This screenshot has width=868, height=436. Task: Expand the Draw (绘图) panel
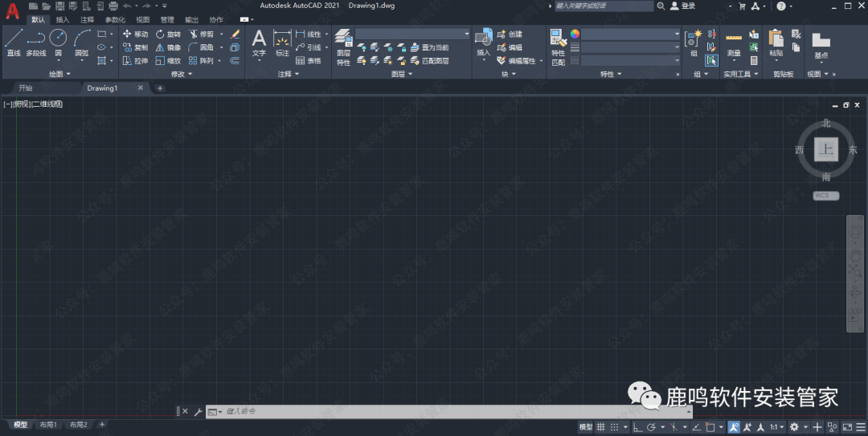[x=59, y=74]
